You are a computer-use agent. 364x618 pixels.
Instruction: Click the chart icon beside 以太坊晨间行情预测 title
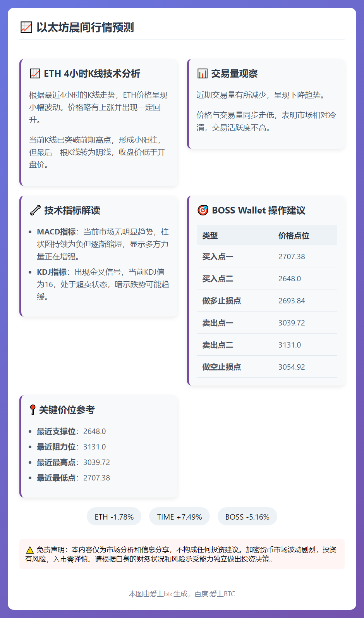coord(26,28)
